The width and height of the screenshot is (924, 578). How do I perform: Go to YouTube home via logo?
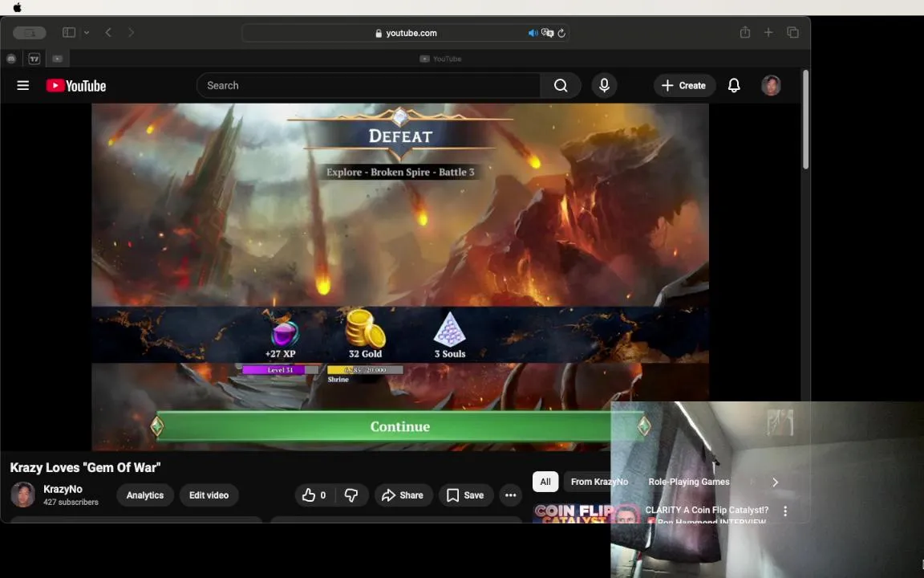click(76, 86)
